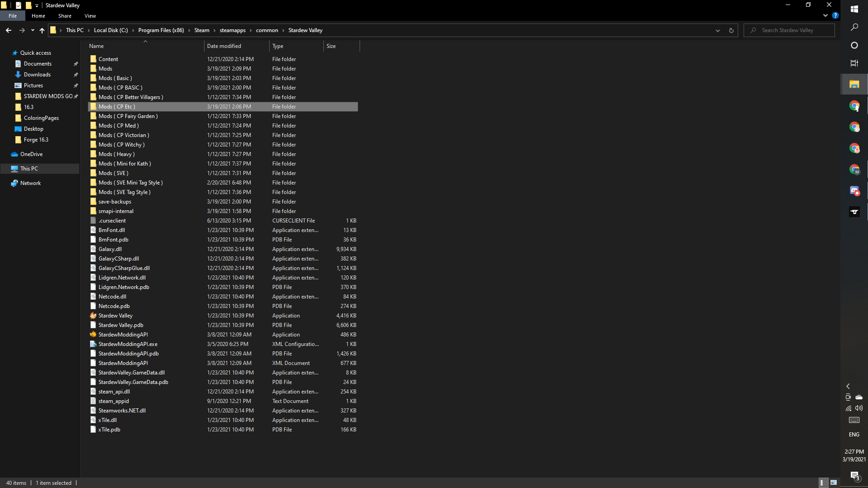868x488 pixels.
Task: Switch to large icons view in status bar
Action: coord(834,483)
